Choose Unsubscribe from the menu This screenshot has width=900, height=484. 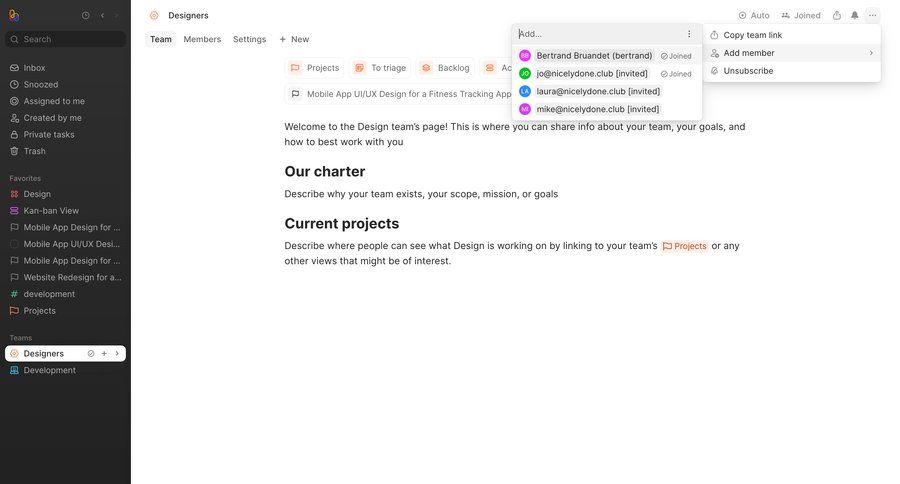click(x=792, y=71)
